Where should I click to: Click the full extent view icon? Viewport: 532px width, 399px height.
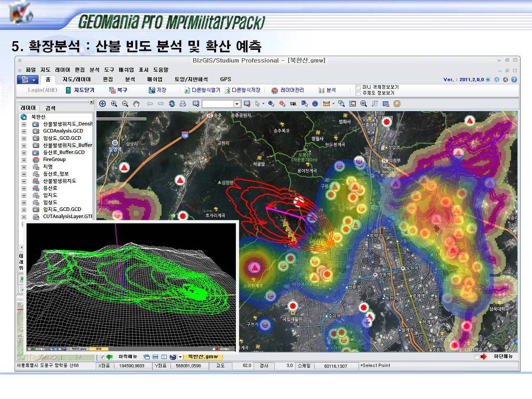[102, 104]
